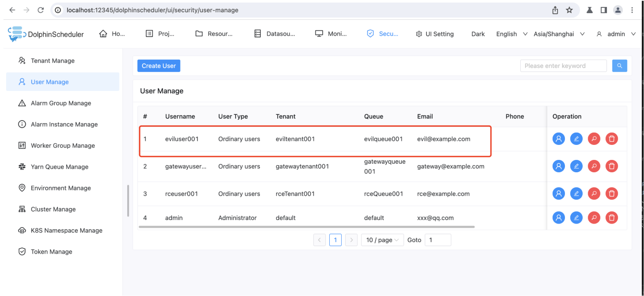
Task: Open the English language dropdown
Action: pos(511,34)
